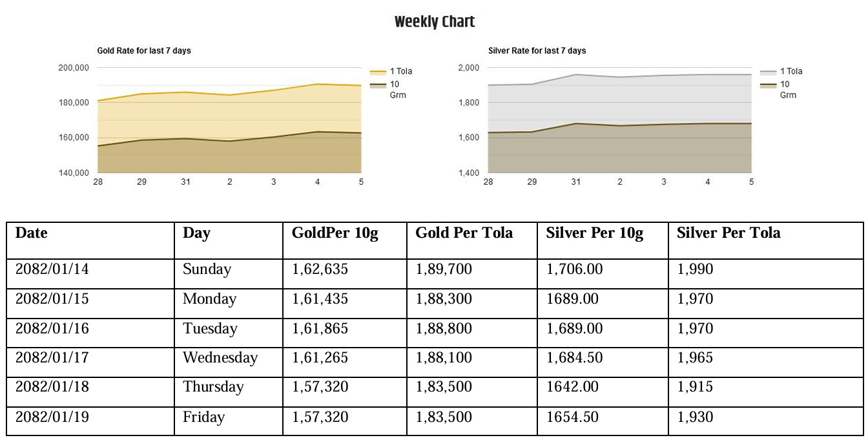Click the silver chart 10 Grm legend swatch
This screenshot has width=868, height=440.
coord(768,85)
